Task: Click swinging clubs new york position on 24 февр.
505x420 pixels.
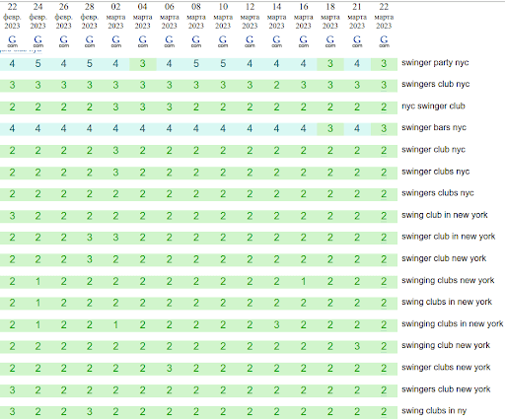Action: click(37, 282)
